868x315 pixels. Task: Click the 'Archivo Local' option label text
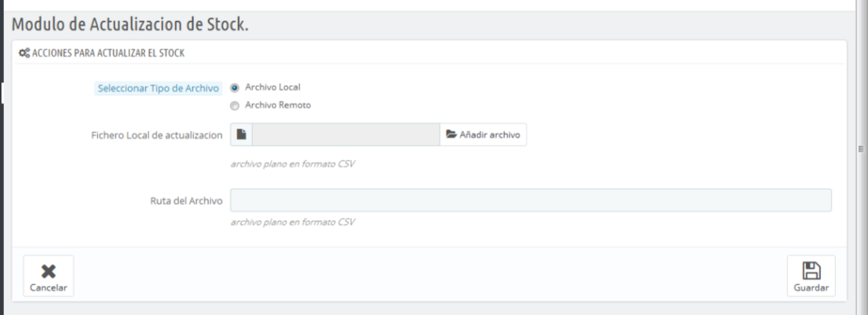click(273, 87)
